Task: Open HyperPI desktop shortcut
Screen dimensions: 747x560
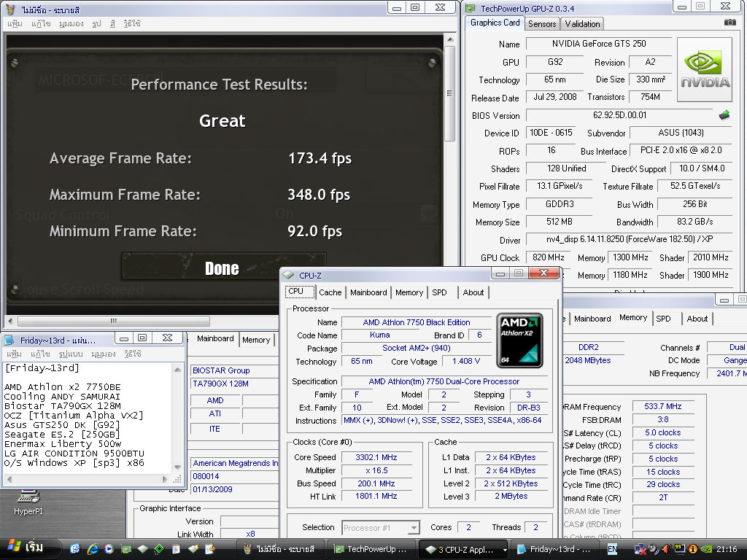Action: 28,502
